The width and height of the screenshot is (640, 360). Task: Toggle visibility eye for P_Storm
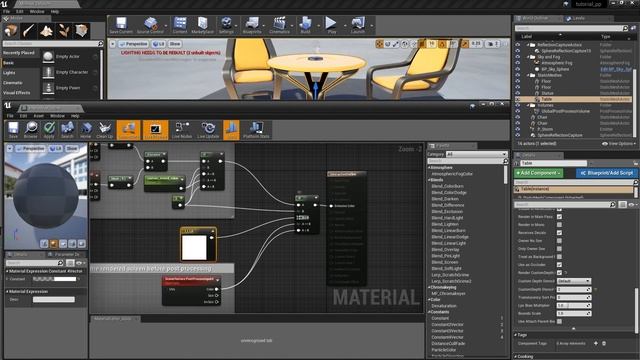(518, 129)
